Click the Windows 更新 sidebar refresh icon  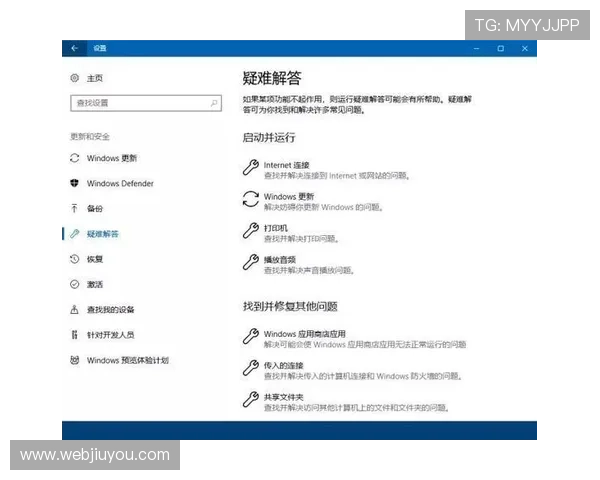coord(75,158)
